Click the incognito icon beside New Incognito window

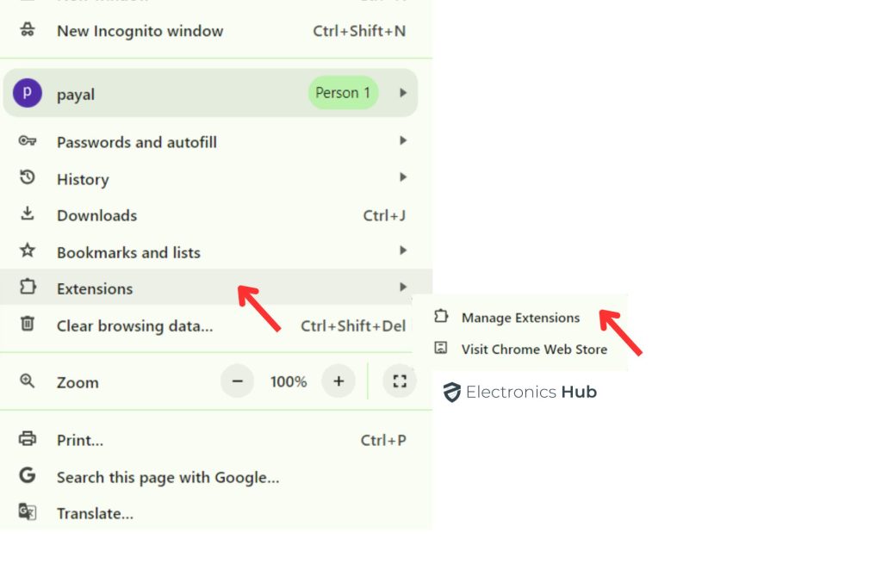28,30
